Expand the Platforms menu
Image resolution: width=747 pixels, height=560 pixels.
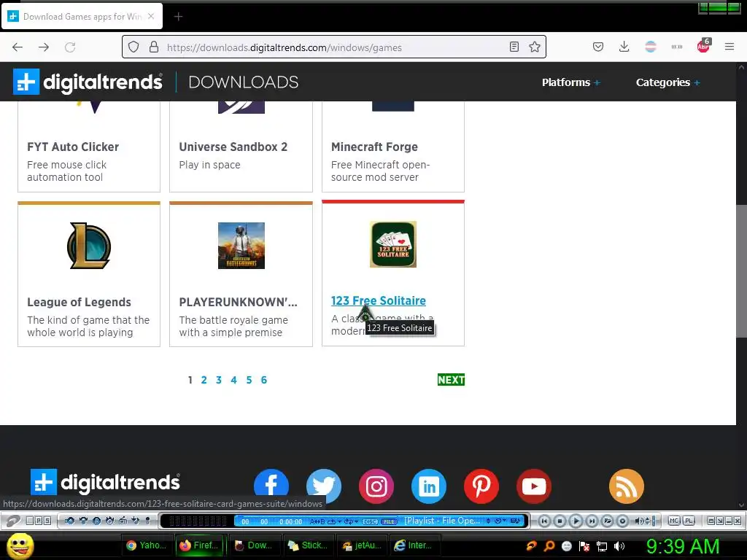pos(570,82)
